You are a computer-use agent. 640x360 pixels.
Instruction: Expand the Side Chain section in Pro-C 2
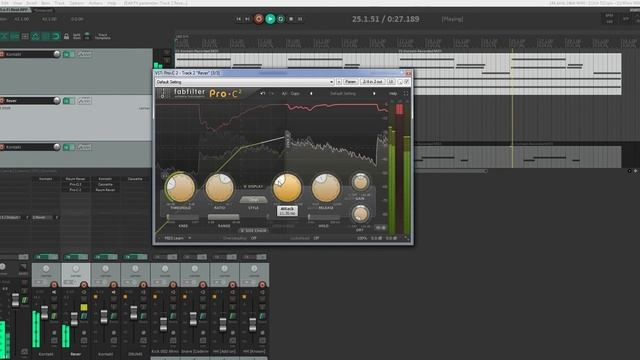pyautogui.click(x=253, y=231)
